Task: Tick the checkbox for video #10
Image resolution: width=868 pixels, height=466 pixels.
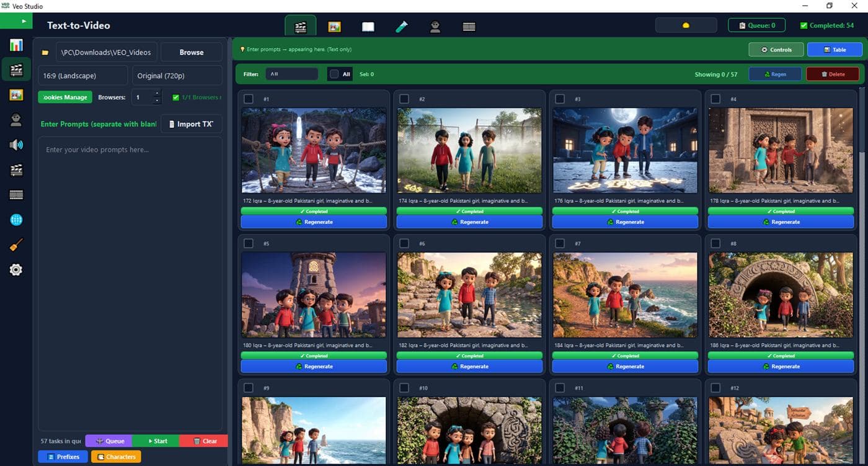Action: pos(404,388)
